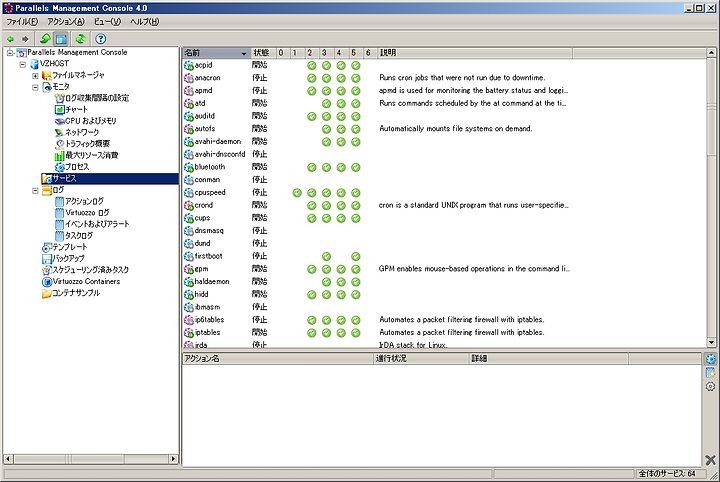Open the アクション(A) menu
Viewport: 720px width, 482px height.
pyautogui.click(x=66, y=22)
